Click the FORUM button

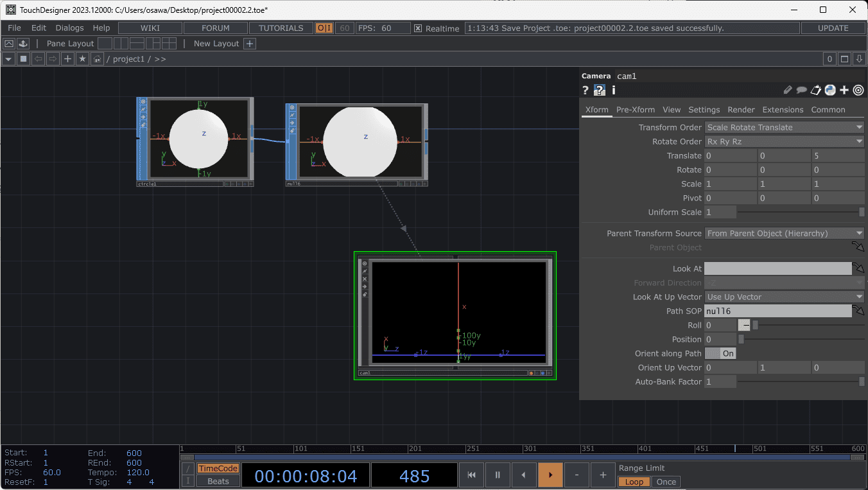(x=216, y=28)
